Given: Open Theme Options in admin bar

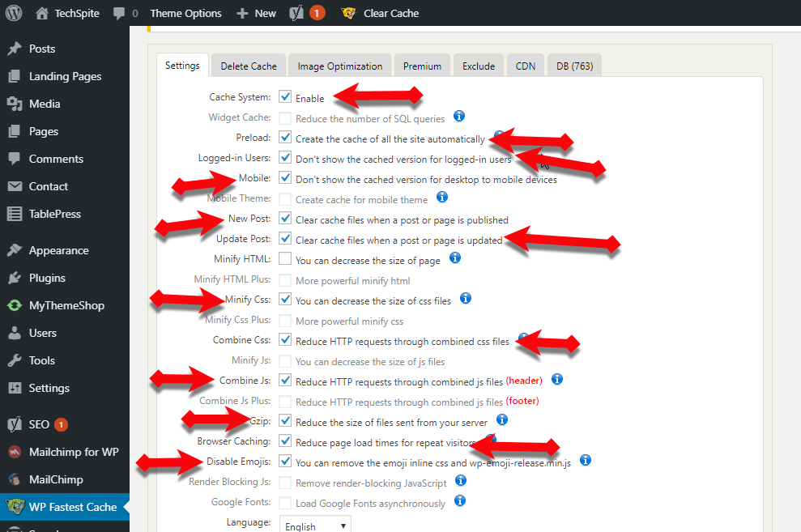Looking at the screenshot, I should [x=185, y=13].
